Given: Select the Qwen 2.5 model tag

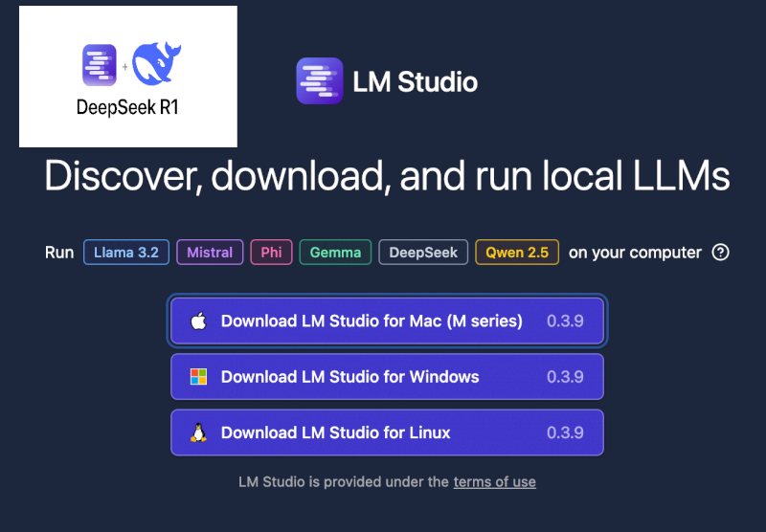Looking at the screenshot, I should pos(517,253).
